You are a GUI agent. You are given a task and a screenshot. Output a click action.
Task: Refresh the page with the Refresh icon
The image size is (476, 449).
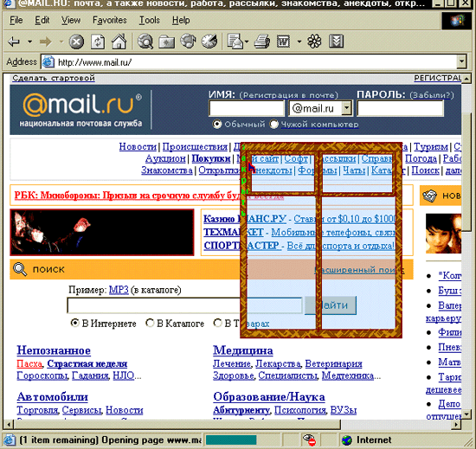pyautogui.click(x=98, y=42)
